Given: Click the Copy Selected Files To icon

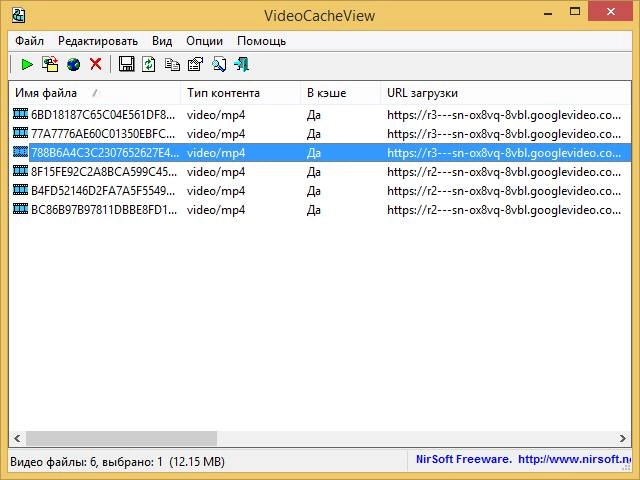Looking at the screenshot, I should [50, 64].
